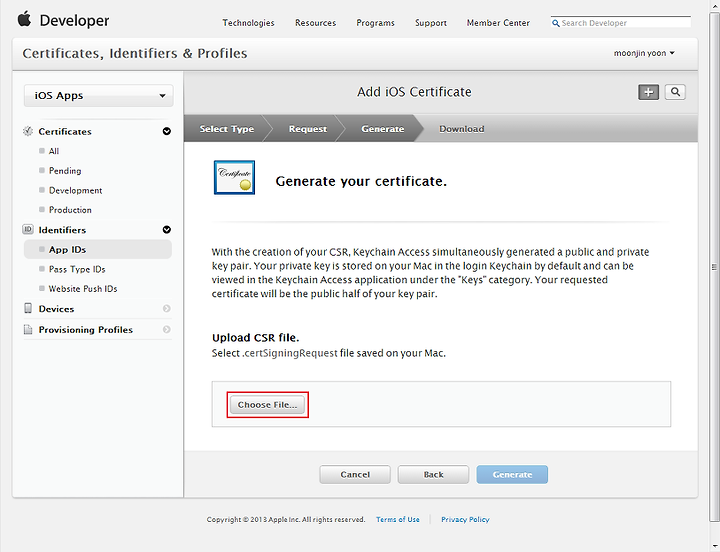
Task: Open the Technologies menu
Action: tap(248, 23)
